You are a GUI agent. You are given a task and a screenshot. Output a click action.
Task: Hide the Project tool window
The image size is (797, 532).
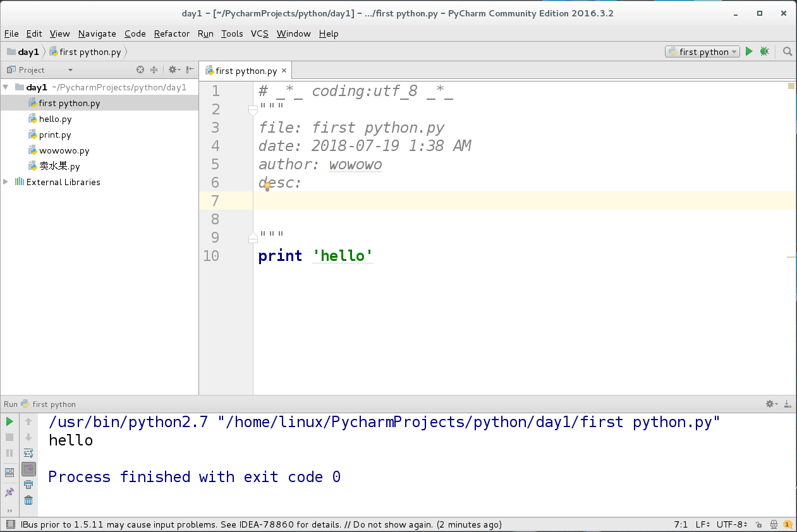190,70
